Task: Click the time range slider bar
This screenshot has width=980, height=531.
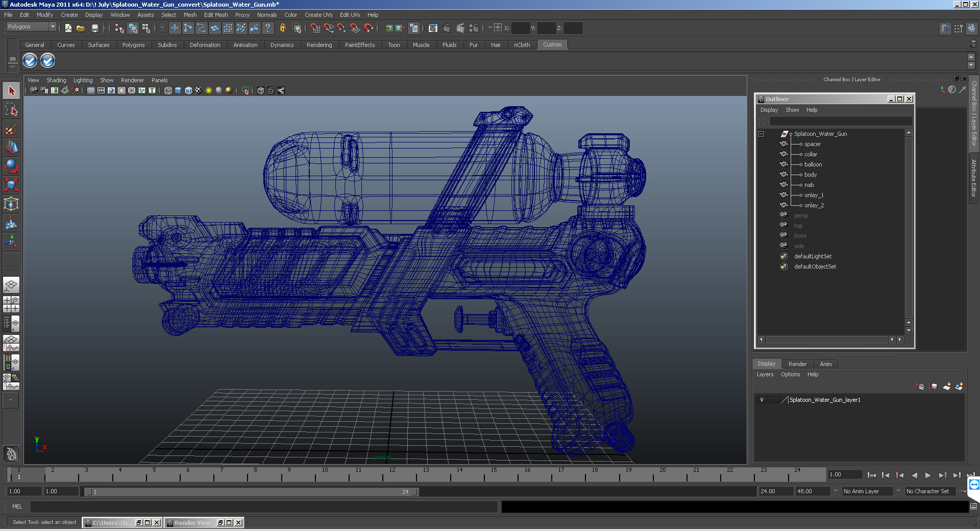Action: pyautogui.click(x=251, y=492)
